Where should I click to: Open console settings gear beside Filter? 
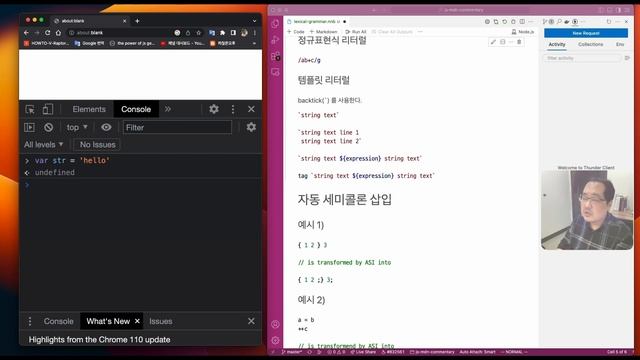(251, 127)
